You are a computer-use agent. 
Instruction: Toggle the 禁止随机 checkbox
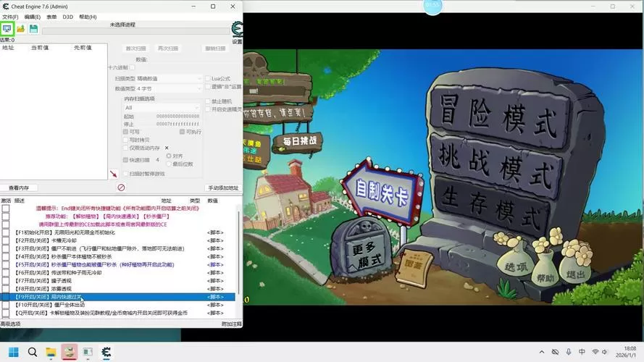[x=208, y=101]
